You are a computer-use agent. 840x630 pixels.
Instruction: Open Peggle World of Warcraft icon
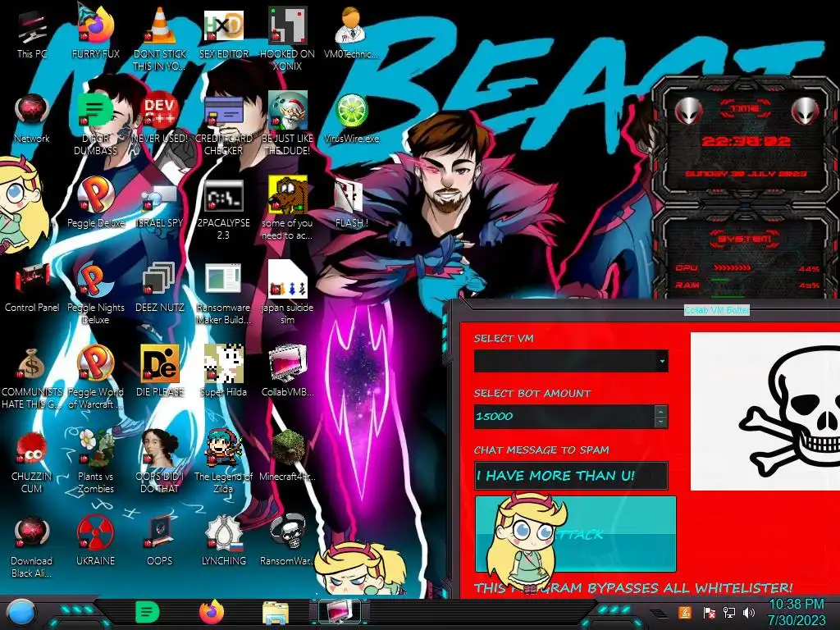tap(95, 377)
